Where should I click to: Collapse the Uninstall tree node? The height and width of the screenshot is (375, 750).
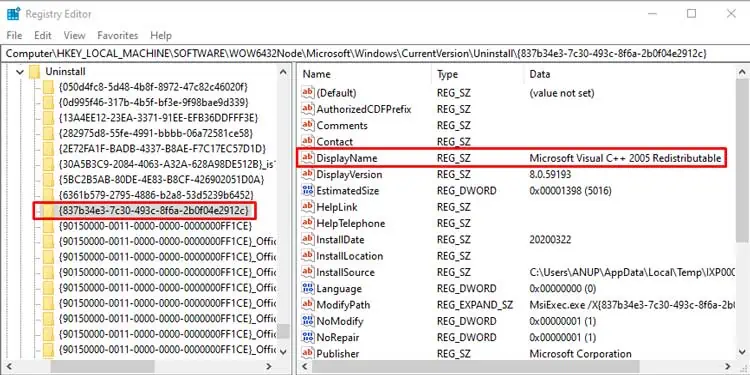20,72
